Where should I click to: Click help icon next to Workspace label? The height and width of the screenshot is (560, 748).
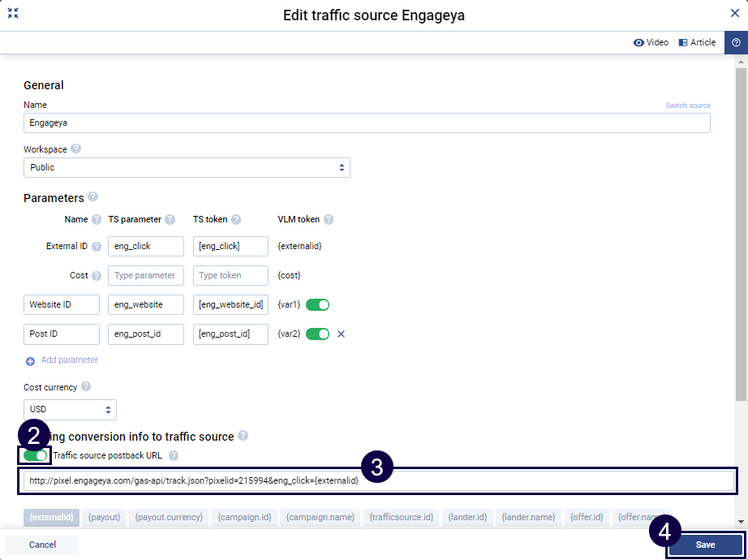point(75,149)
